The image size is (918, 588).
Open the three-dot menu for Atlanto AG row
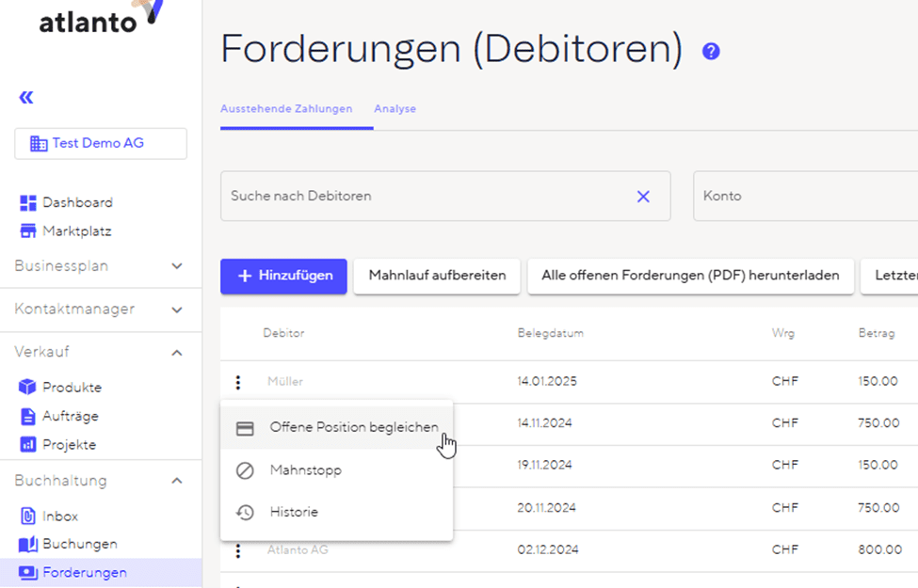coord(238,550)
